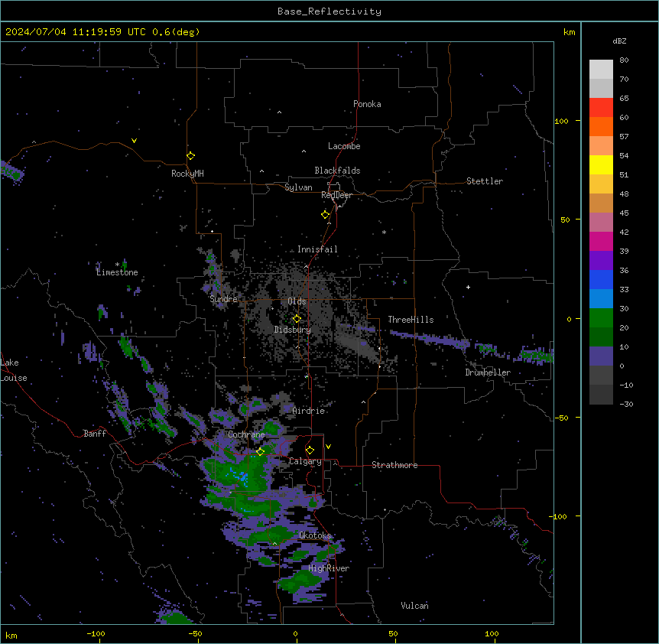Viewport: 659px width, 644px height.
Task: Click the Blackfalds city label
Action: point(337,171)
